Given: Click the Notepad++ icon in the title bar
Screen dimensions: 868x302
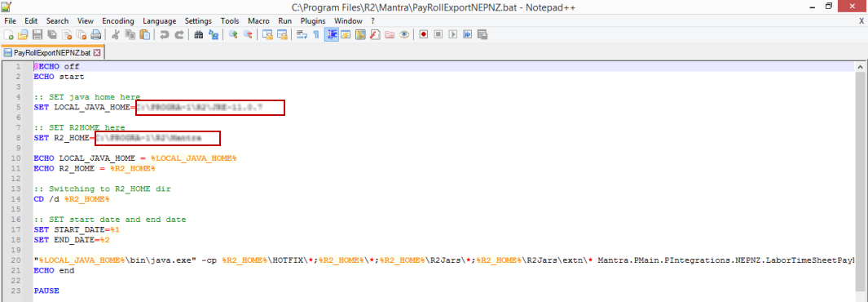Looking at the screenshot, I should click(7, 7).
